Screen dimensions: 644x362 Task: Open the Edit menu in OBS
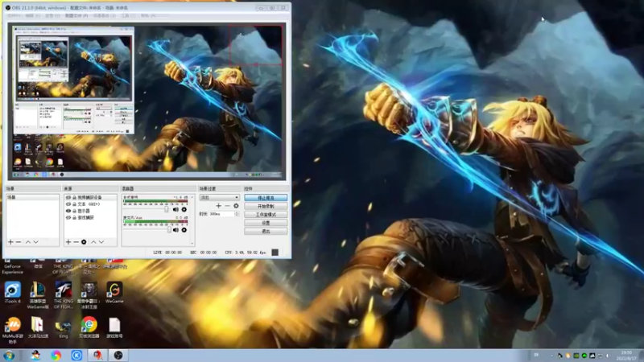33,15
